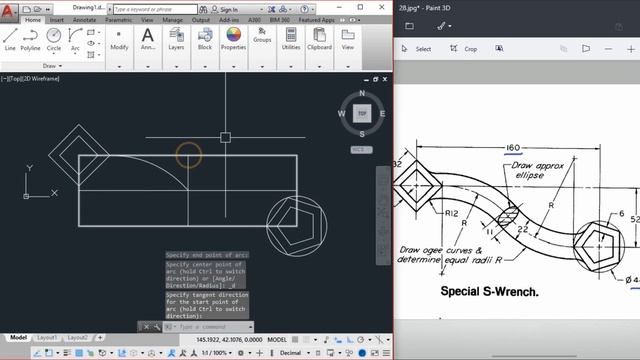The width and height of the screenshot is (640, 360).
Task: Select the Brushes tool in Paint 3D
Action: click(441, 26)
